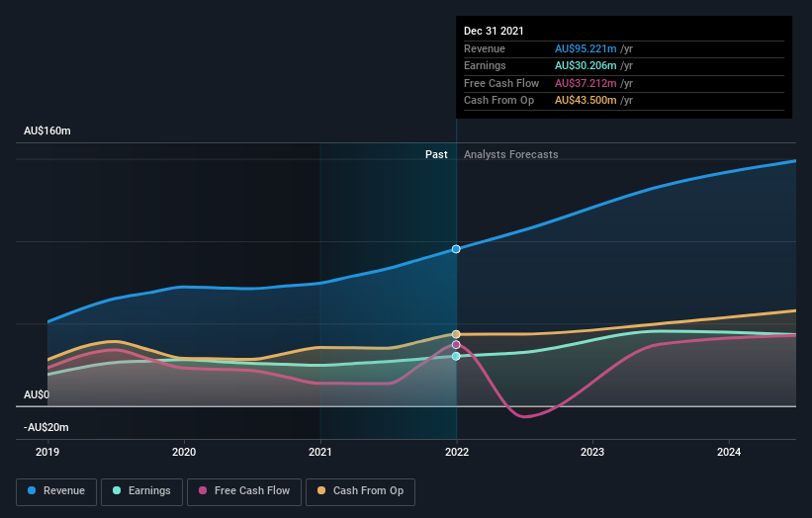Toggle the Earnings legend button
Viewport: 812px width, 518px height.
(141, 491)
